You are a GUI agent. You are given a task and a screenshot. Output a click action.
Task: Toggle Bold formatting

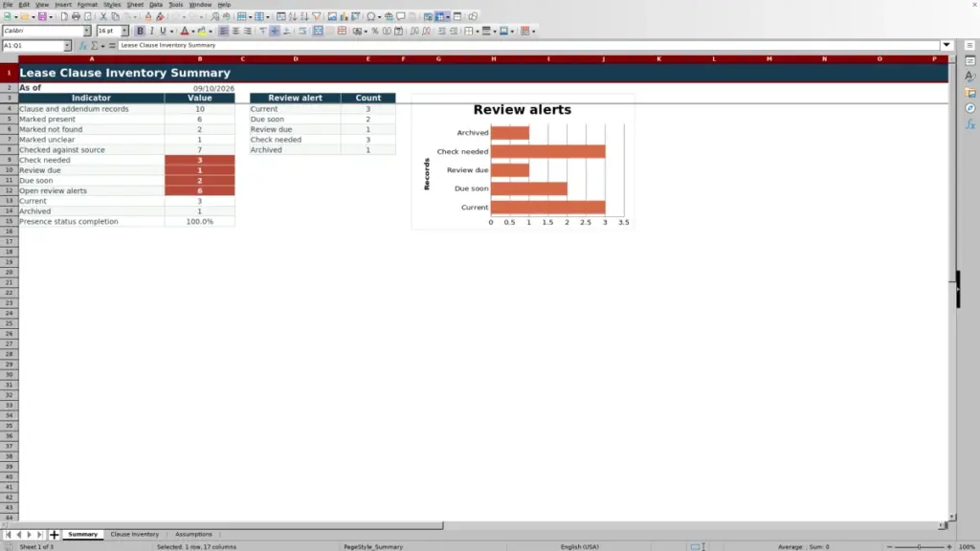click(140, 31)
